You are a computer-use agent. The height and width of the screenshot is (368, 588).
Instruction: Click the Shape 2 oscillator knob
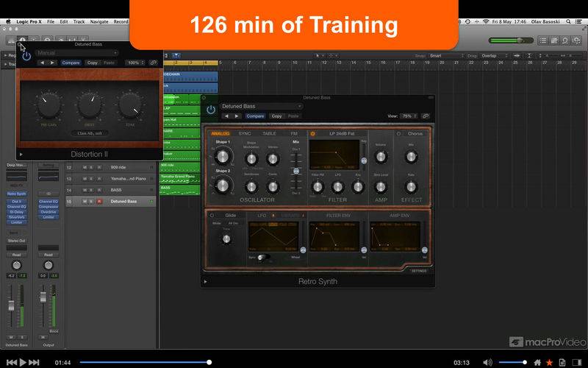[223, 185]
